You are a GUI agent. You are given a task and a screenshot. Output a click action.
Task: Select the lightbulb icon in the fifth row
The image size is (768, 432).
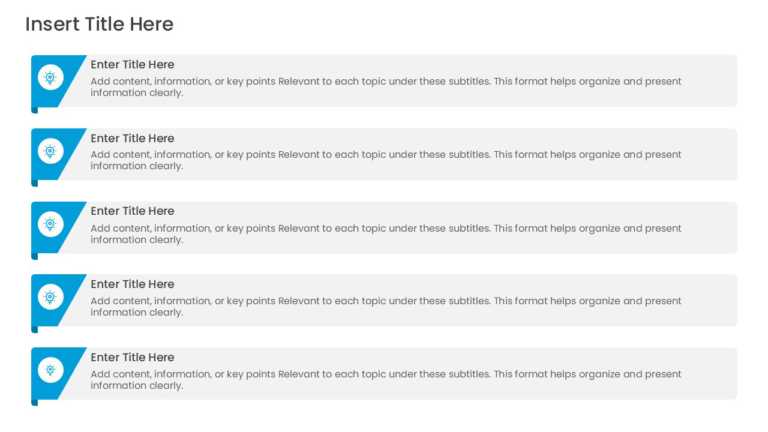tap(50, 370)
